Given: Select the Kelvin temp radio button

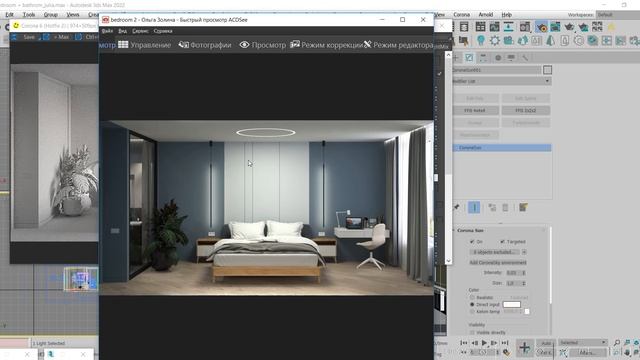Looking at the screenshot, I should click(472, 311).
